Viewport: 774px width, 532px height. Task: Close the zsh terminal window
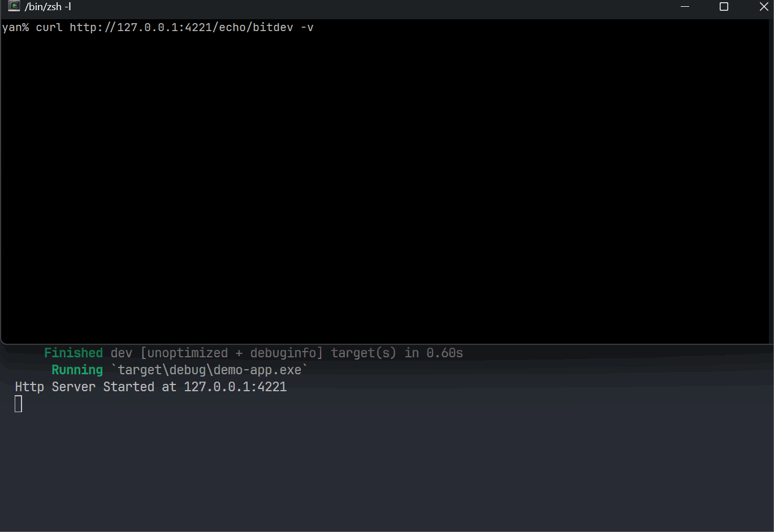click(x=763, y=7)
